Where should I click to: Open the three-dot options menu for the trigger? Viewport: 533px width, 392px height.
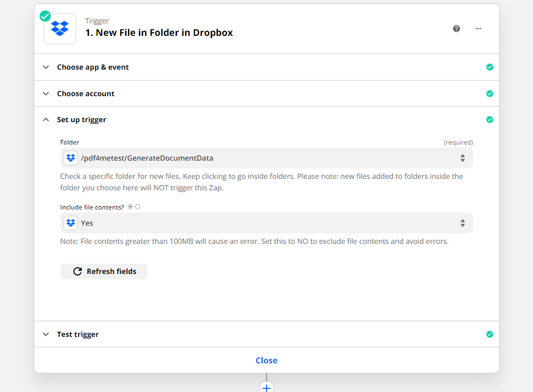click(478, 29)
